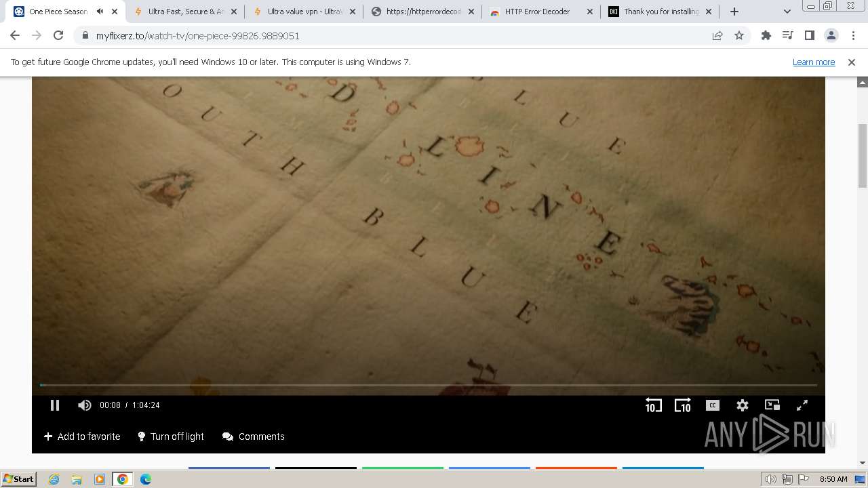
Task: Show the clock at 8:50 AM
Action: coord(833,479)
